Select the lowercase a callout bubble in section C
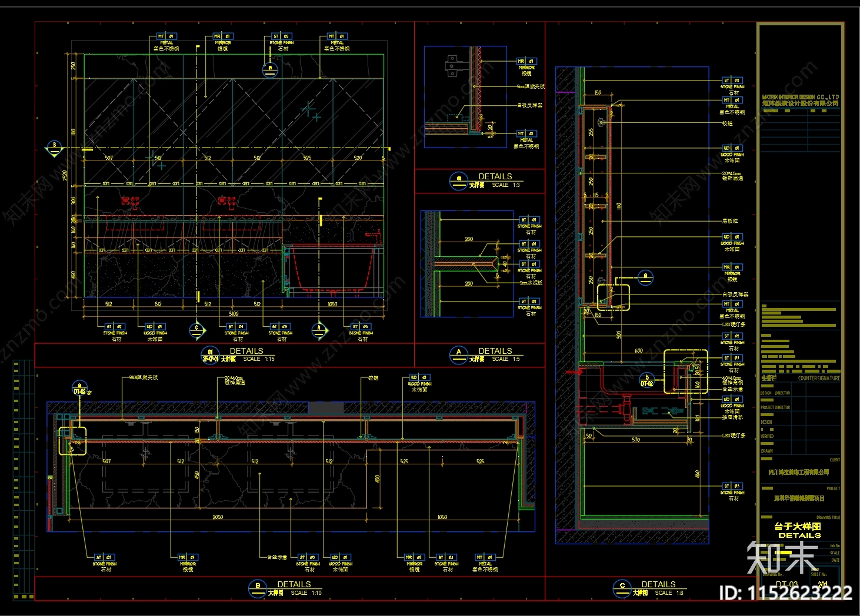Image resolution: width=860 pixels, height=616 pixels. (x=645, y=277)
